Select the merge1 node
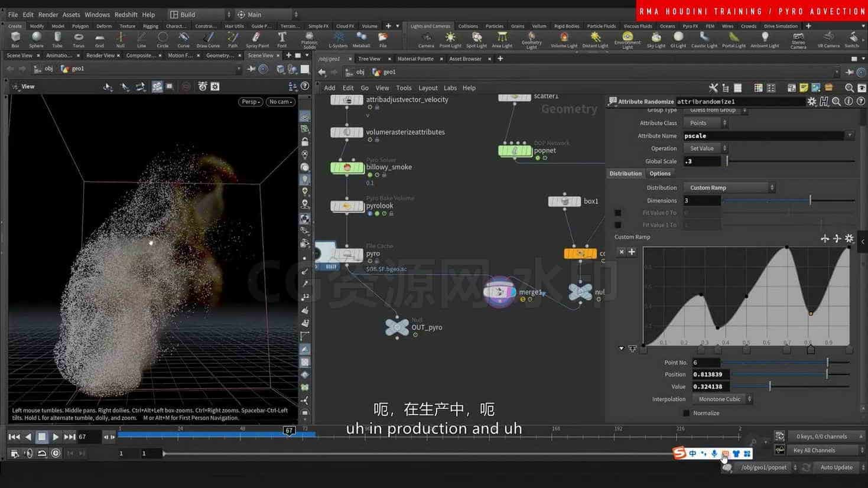Screen dimensions: 868x488 coord(499,291)
